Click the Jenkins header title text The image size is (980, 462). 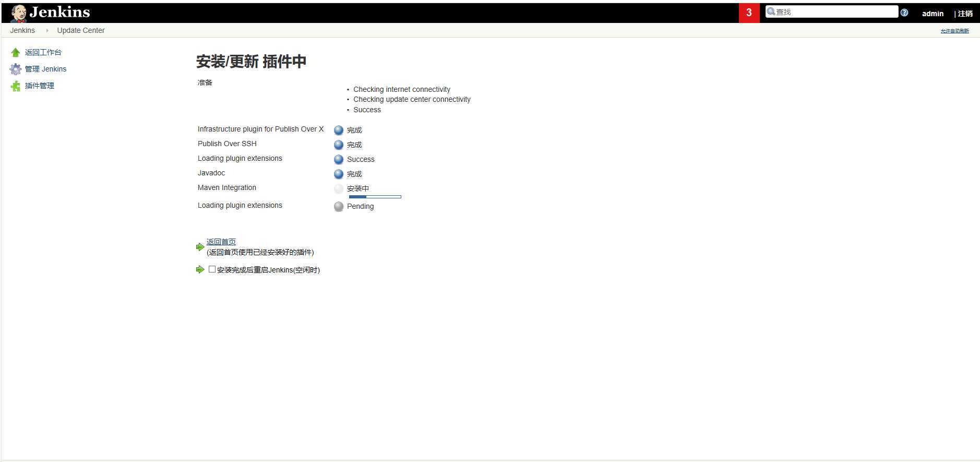(x=59, y=12)
